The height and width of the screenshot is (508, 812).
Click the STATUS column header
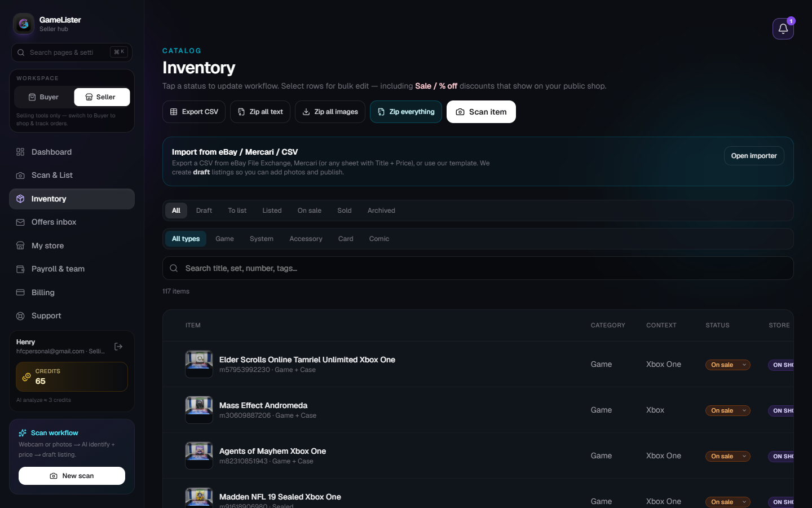tap(717, 325)
